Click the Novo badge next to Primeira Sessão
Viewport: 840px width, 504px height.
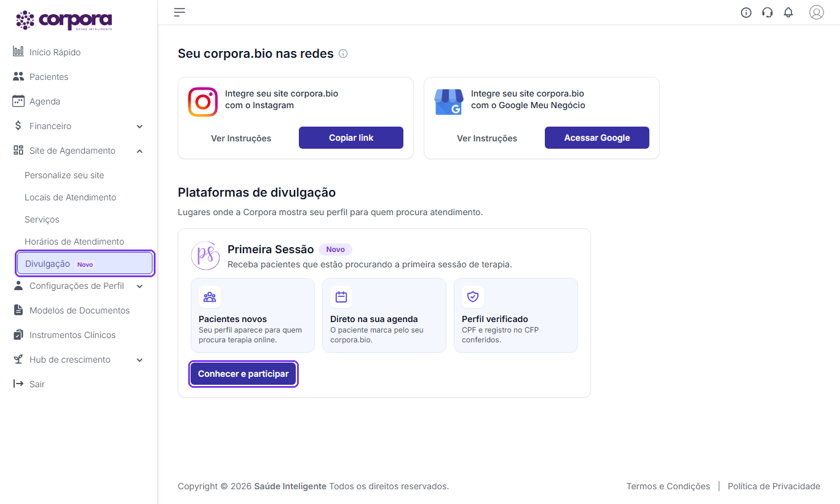[336, 249]
